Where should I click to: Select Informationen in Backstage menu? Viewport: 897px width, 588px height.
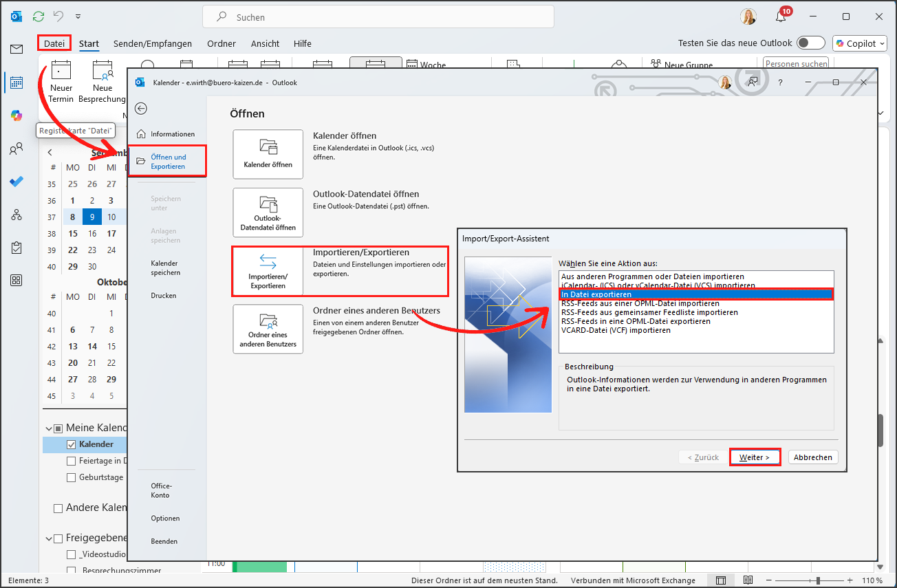tap(167, 134)
